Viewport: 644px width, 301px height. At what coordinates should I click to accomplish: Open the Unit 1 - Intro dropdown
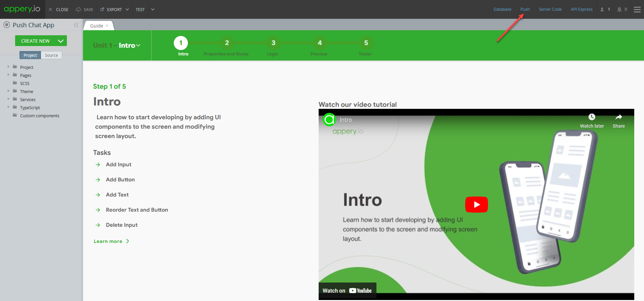click(117, 45)
